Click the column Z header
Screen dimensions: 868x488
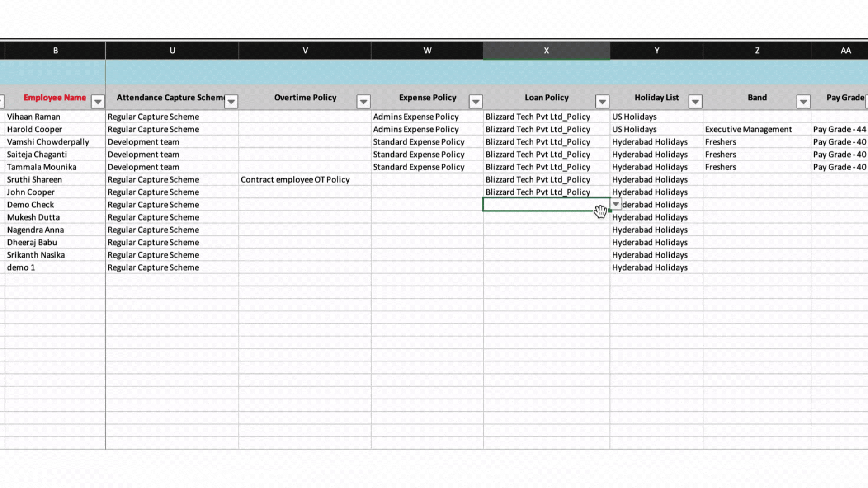coord(757,51)
